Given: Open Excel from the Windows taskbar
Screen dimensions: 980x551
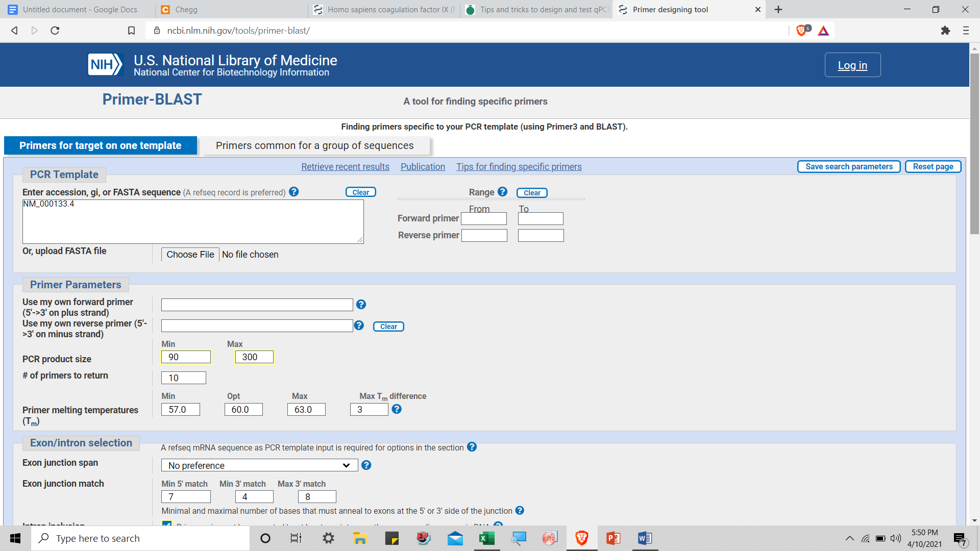Looking at the screenshot, I should [486, 538].
